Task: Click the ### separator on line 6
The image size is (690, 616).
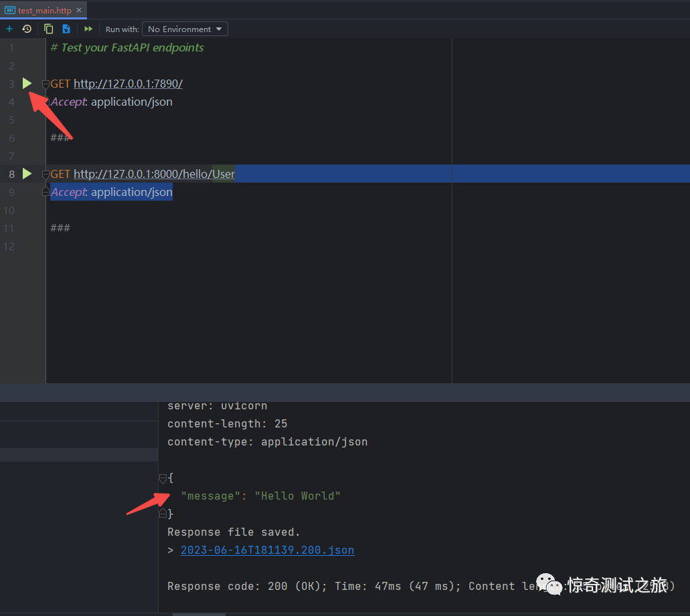Action: [60, 137]
